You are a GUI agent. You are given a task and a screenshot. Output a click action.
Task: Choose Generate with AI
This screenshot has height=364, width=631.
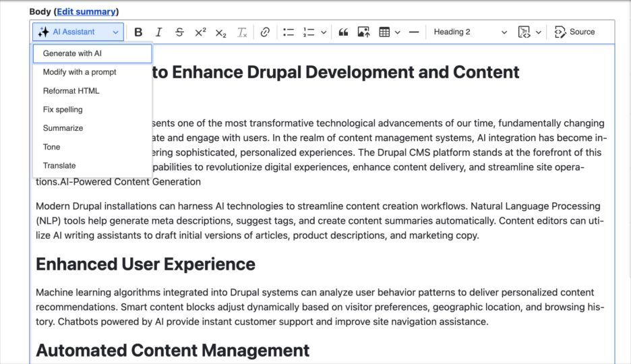point(92,53)
